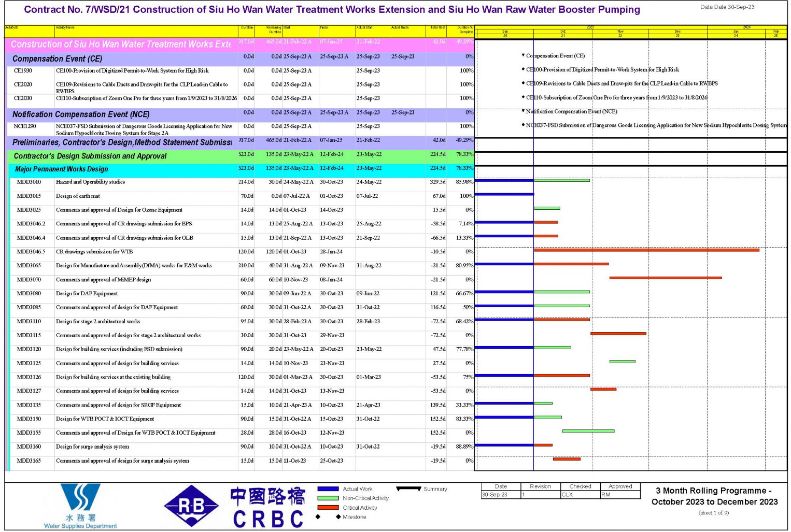Click the milestone diamond beside CE109-Revisions Gantt label
The image size is (791, 532).
point(523,83)
